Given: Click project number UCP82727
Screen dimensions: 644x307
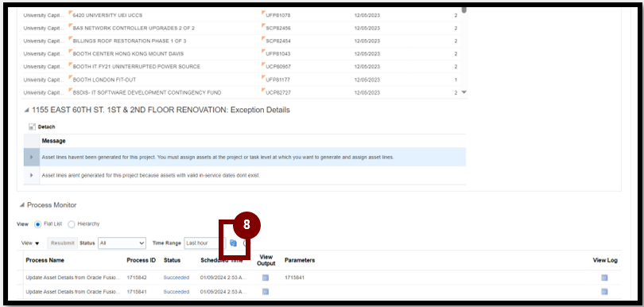Looking at the screenshot, I should pyautogui.click(x=278, y=92).
